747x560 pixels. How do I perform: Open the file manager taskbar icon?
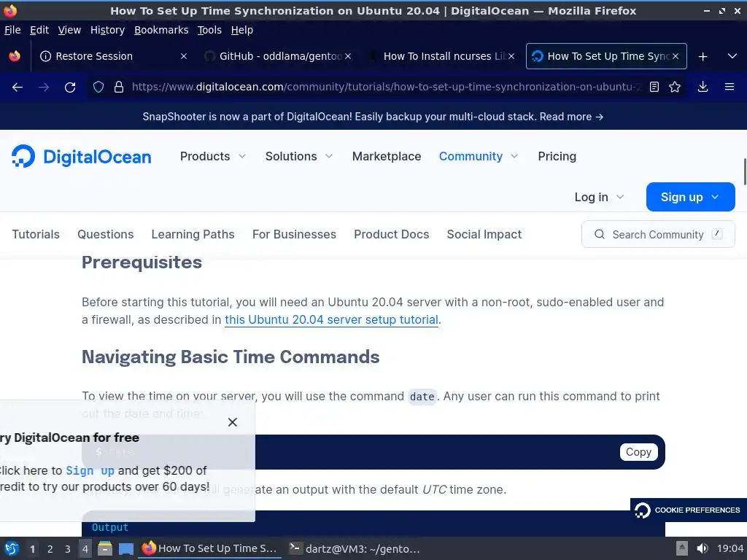(x=105, y=548)
